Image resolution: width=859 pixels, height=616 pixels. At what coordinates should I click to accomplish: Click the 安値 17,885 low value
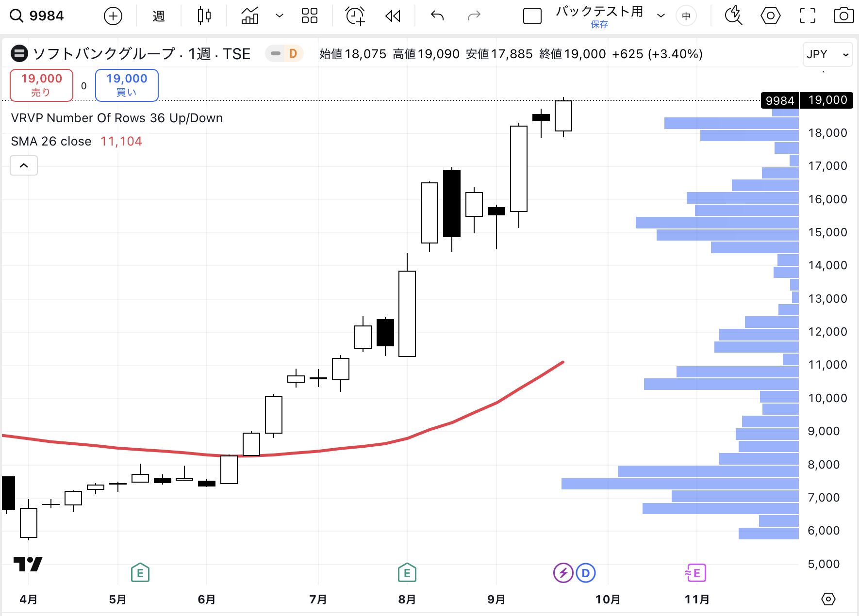coord(499,54)
